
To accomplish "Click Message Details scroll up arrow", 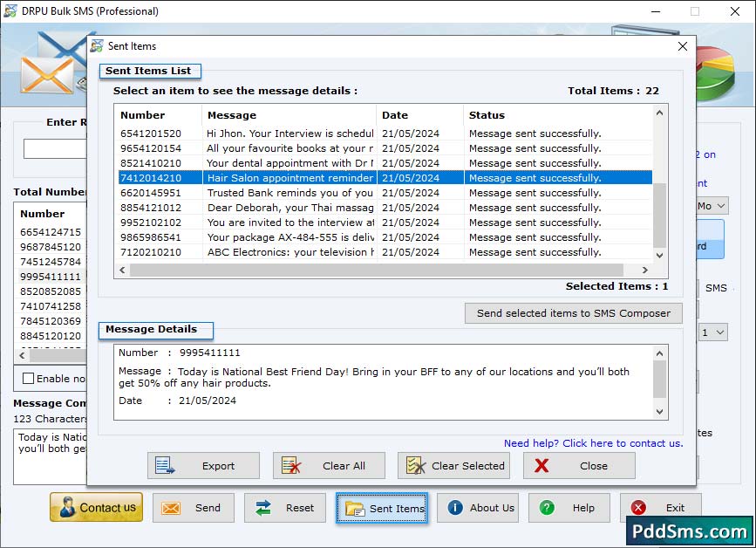I will [659, 353].
